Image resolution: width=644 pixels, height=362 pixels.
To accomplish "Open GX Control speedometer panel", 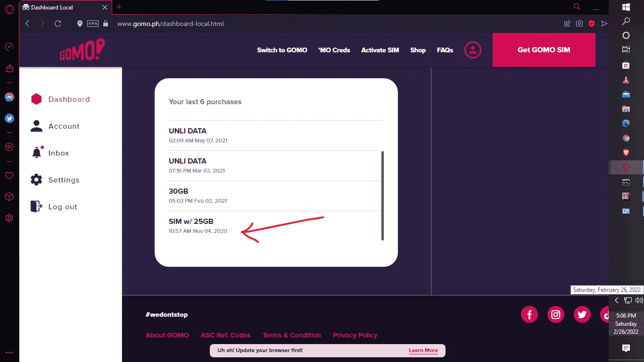I will [9, 47].
